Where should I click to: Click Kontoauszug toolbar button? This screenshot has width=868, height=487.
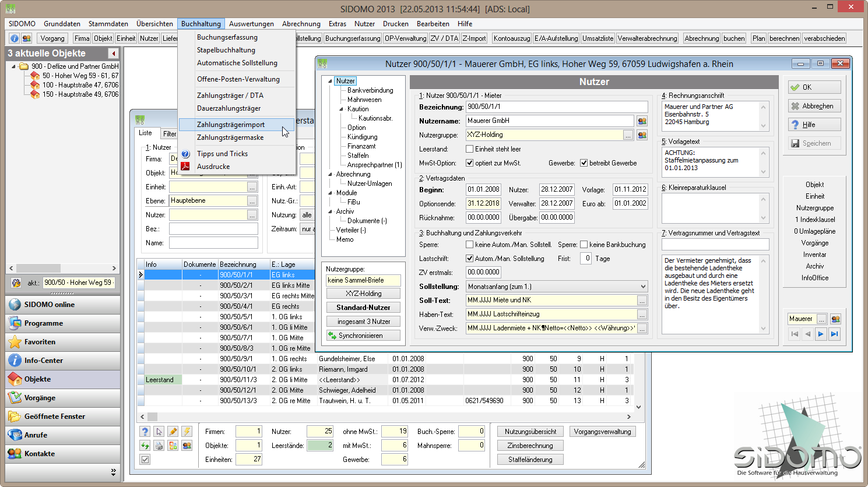pos(512,38)
